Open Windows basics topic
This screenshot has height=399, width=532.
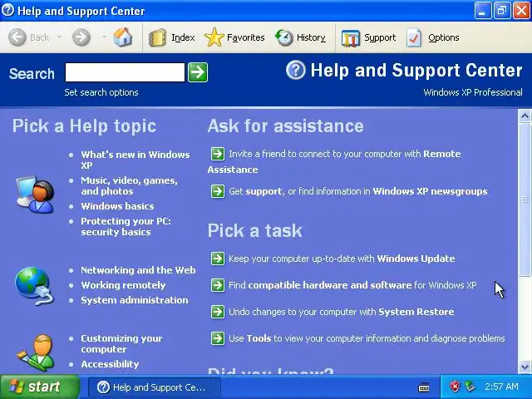pyautogui.click(x=117, y=206)
